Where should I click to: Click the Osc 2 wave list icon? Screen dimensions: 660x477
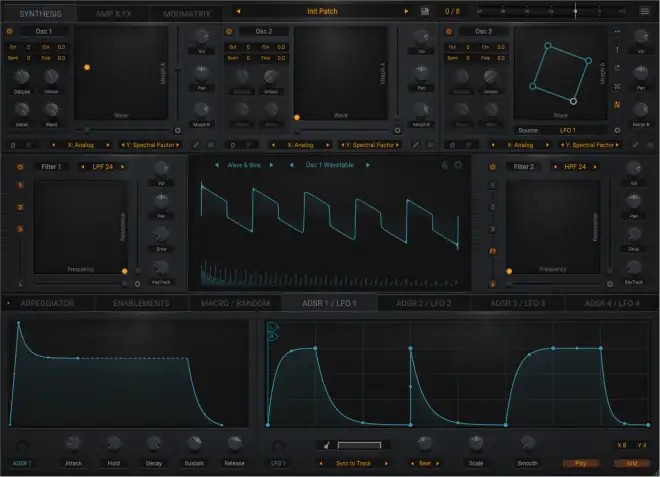pos(430,145)
